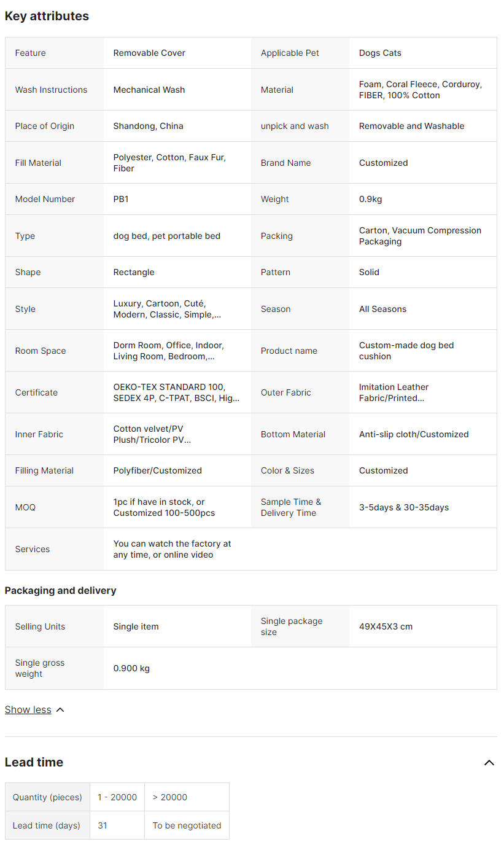Viewport: 504px width, 858px height.
Task: Click the 49X45X3 cm package size
Action: [x=386, y=626]
